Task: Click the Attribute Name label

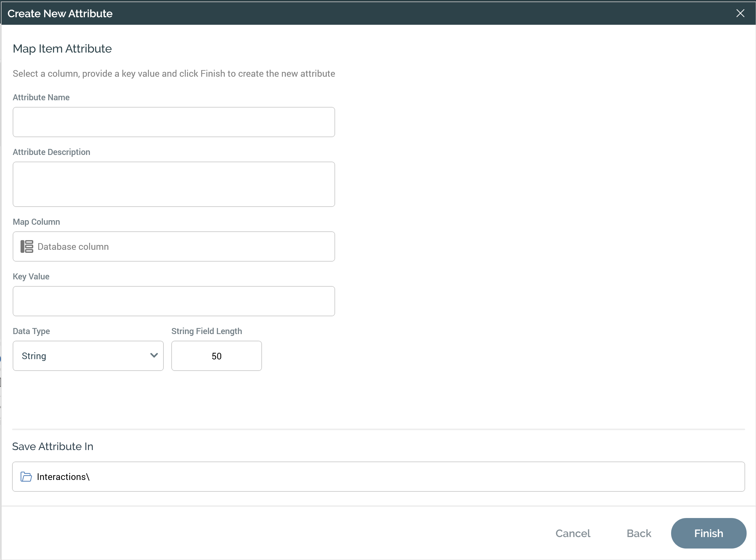Action: click(41, 97)
